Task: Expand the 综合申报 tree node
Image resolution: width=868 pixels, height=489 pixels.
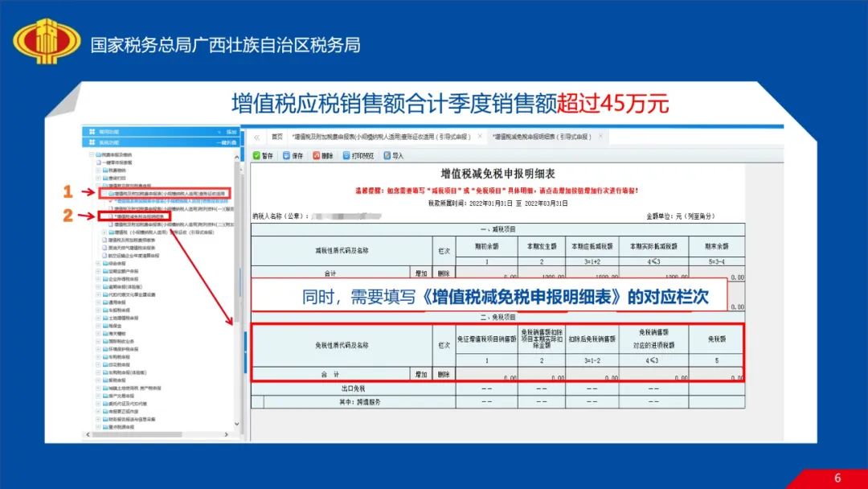Action: pyautogui.click(x=98, y=264)
